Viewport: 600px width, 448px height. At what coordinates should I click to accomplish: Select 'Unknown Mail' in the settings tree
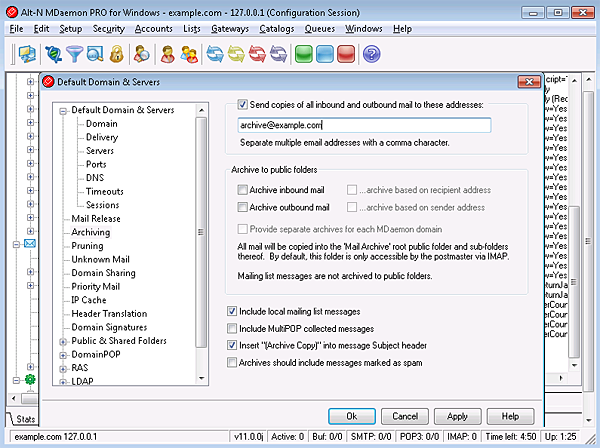101,259
